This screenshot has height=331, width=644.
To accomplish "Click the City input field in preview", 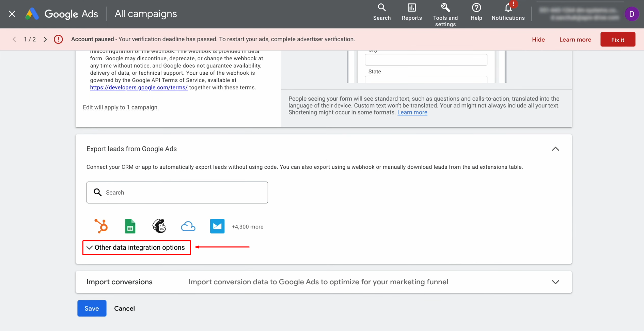I will click(426, 60).
